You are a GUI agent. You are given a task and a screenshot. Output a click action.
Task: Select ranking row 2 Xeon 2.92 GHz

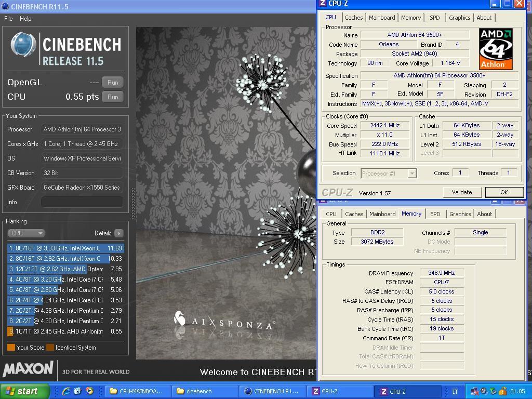[x=65, y=259]
